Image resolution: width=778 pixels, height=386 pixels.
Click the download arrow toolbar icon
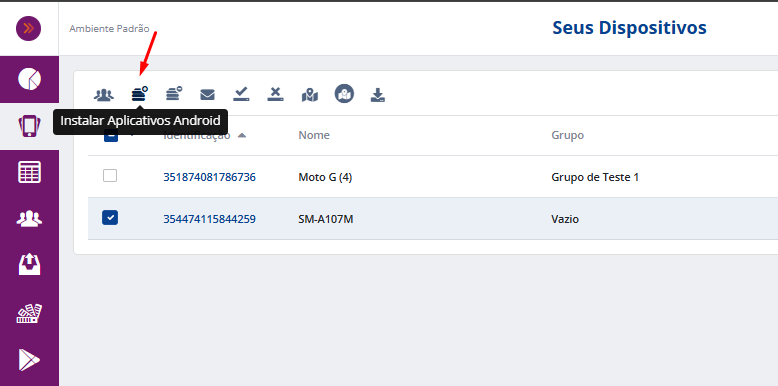tap(378, 95)
